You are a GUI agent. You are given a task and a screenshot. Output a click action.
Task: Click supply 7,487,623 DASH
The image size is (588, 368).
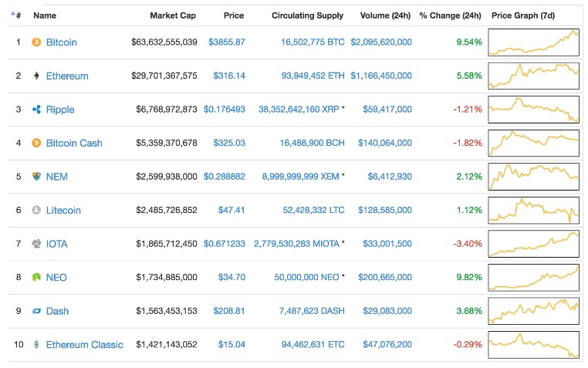pos(312,311)
